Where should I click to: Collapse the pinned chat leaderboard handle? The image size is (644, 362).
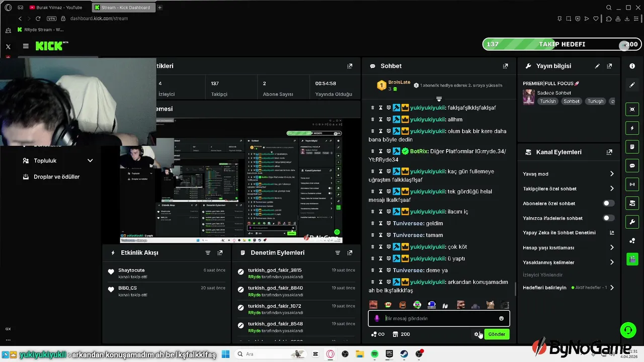(439, 99)
